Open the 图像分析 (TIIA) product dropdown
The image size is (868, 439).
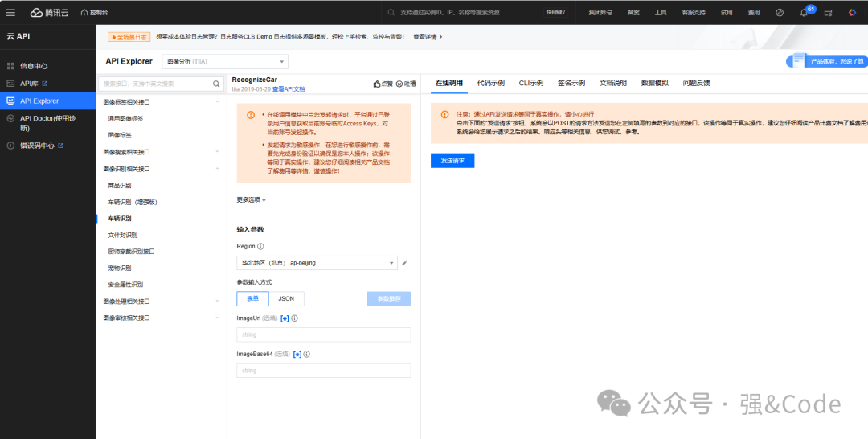tap(225, 61)
